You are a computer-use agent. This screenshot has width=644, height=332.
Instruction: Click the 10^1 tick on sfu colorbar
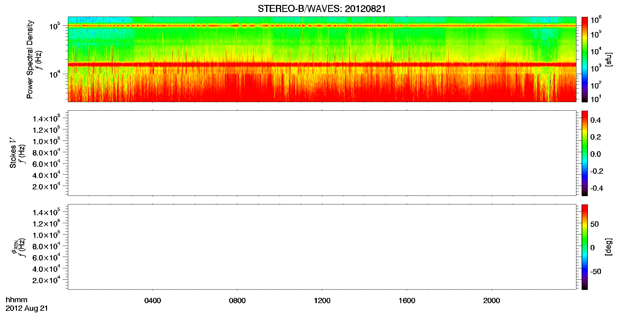596,99
